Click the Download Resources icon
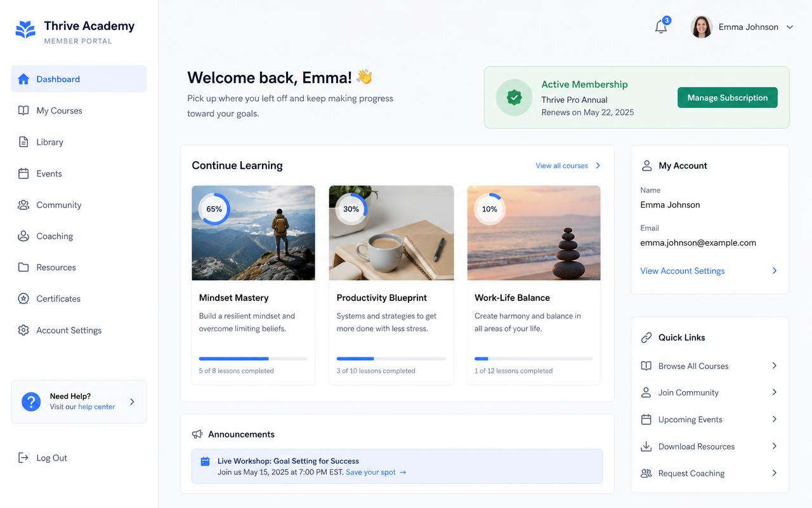Image resolution: width=812 pixels, height=508 pixels. (646, 446)
